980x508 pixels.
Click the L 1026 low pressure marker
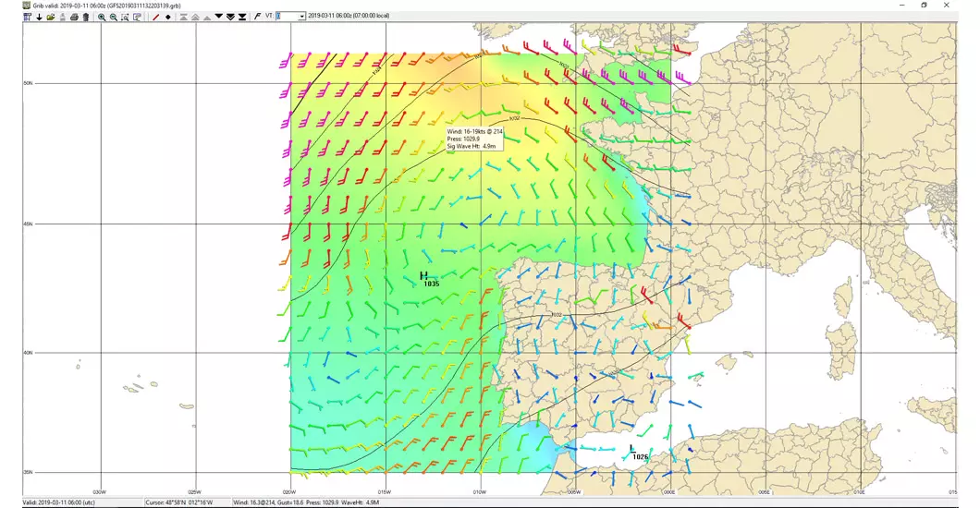pyautogui.click(x=632, y=450)
